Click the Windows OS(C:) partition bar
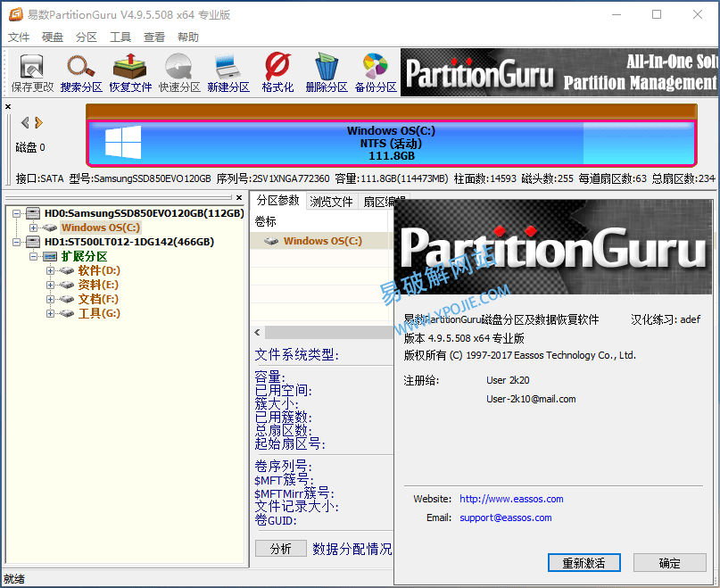720x588 pixels. click(391, 143)
